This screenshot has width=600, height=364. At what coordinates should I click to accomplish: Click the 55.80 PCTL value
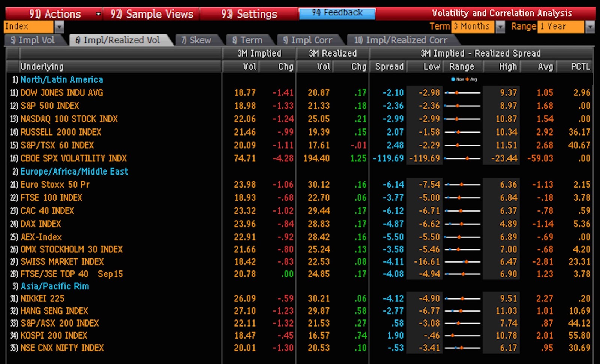(x=579, y=336)
